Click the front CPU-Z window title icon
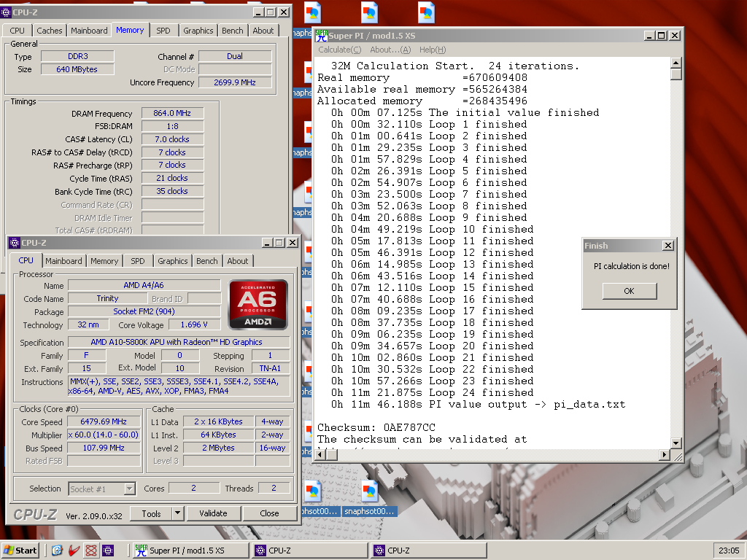 [x=15, y=243]
